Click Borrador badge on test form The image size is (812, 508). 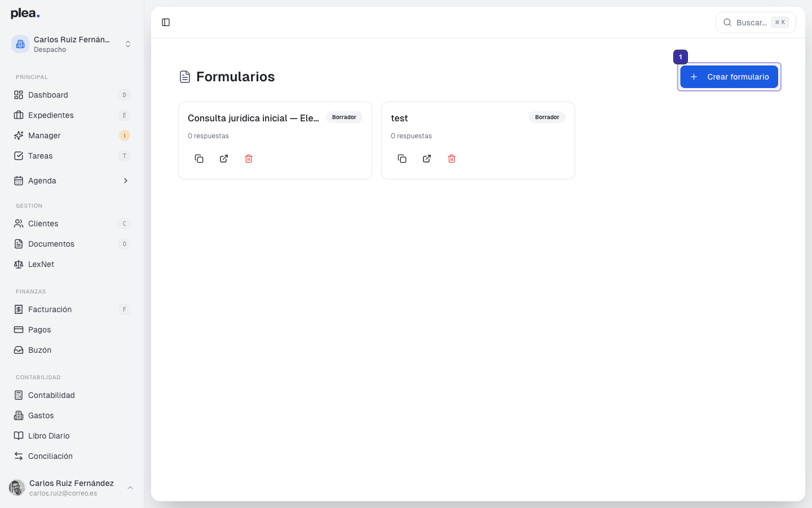547,117
